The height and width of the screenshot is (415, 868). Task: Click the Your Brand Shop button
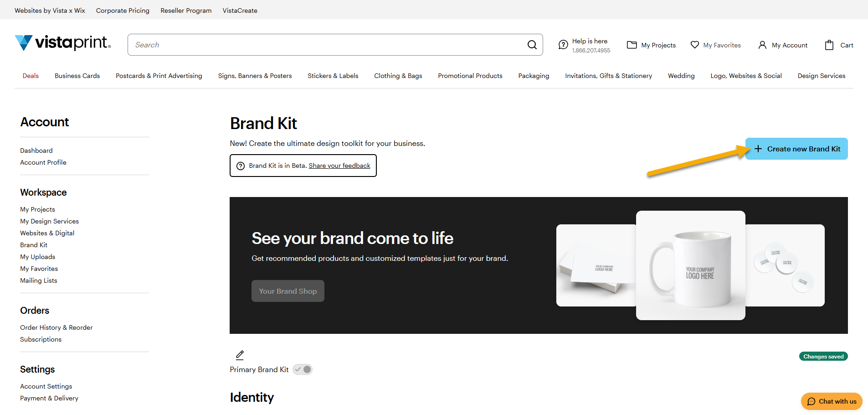[288, 291]
